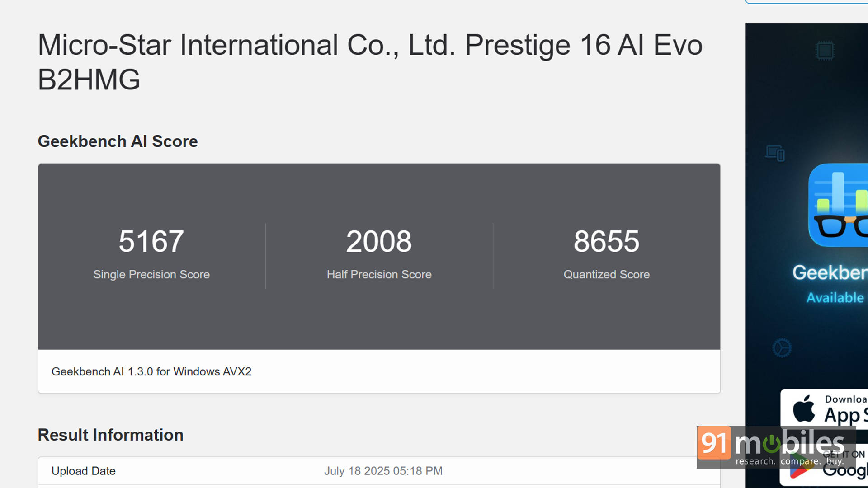Viewport: 868px width, 488px height.
Task: Click the Prestige 16 AI Evo page title
Action: click(370, 62)
